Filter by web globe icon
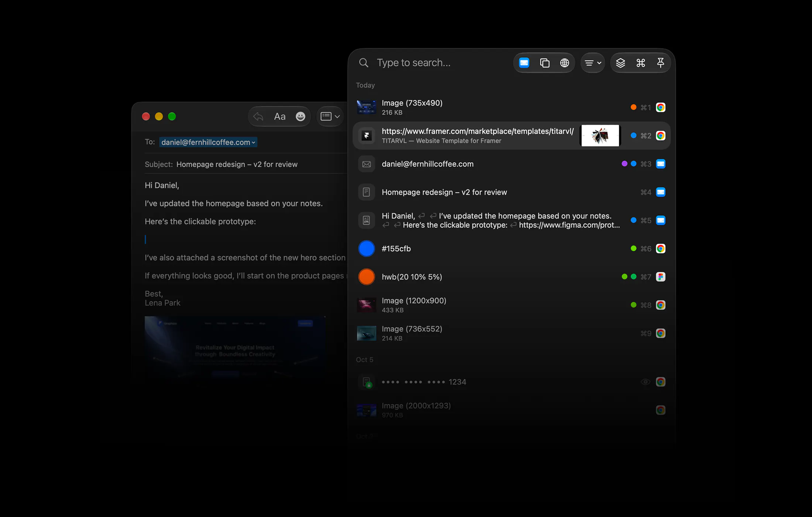 pos(564,63)
